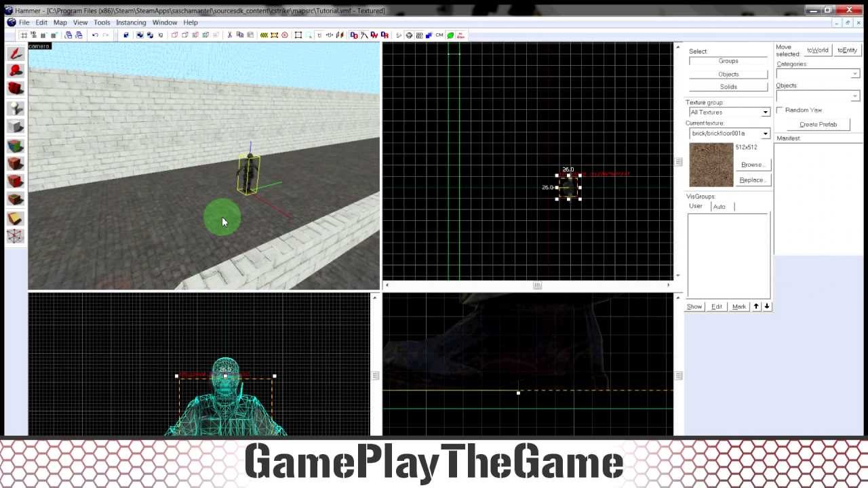Click the Create Prefab button

tap(818, 125)
